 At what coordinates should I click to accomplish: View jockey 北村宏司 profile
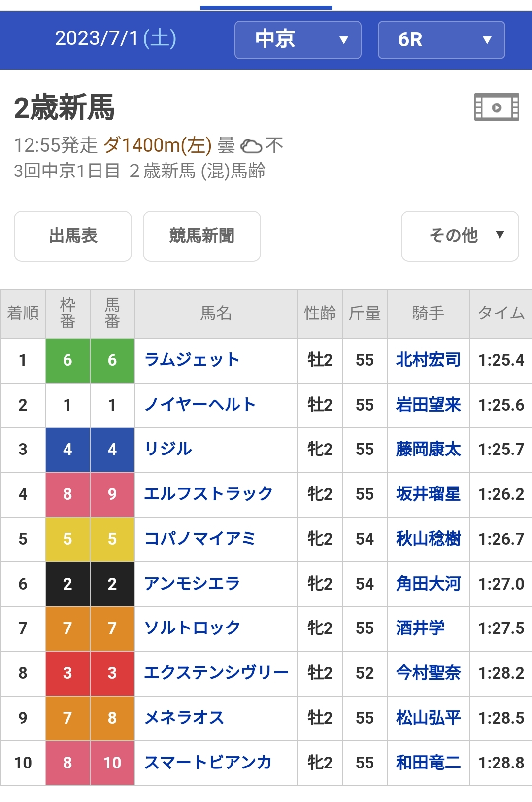(428, 360)
